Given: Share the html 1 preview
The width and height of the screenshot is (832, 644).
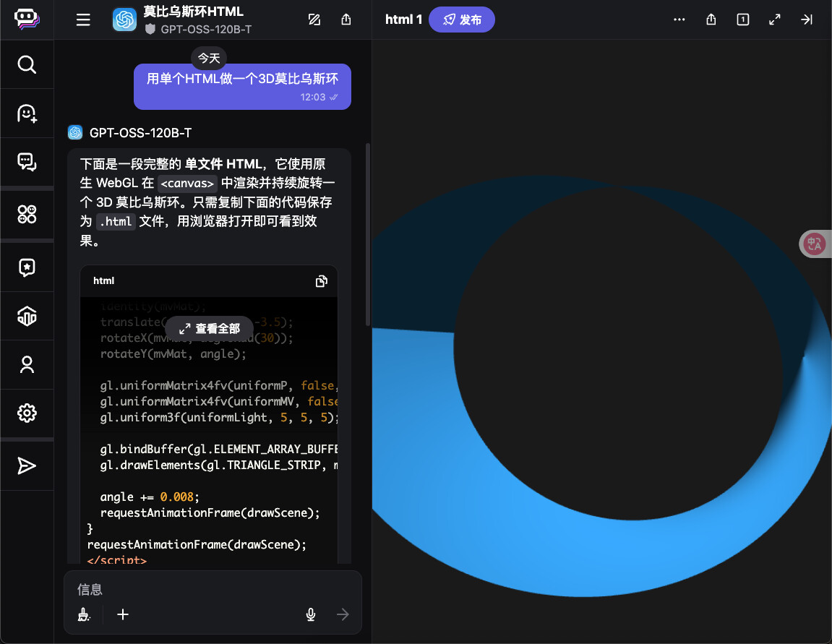Looking at the screenshot, I should click(x=711, y=20).
